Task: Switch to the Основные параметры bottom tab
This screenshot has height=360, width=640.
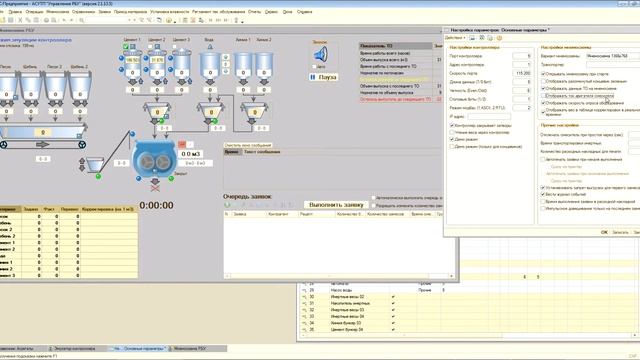Action: coord(139,349)
